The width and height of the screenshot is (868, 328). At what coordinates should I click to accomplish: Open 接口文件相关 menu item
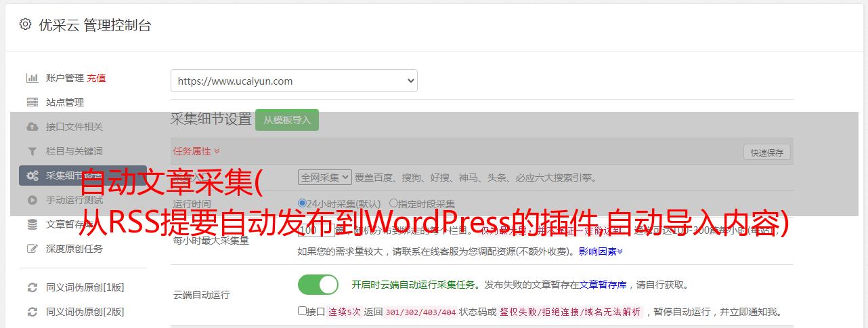74,127
